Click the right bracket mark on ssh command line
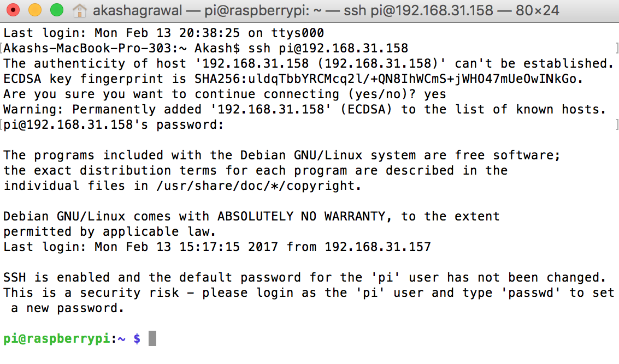This screenshot has width=619, height=364. 617,48
